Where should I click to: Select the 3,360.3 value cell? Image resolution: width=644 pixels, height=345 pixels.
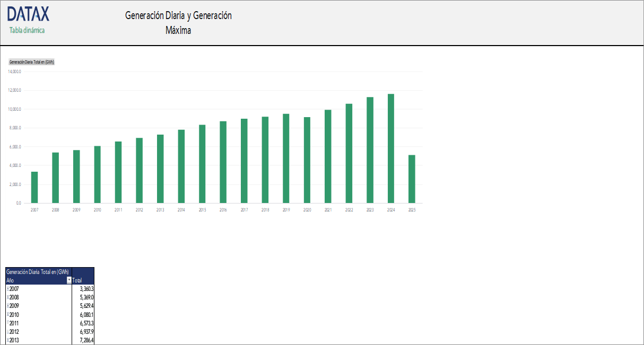pos(83,289)
